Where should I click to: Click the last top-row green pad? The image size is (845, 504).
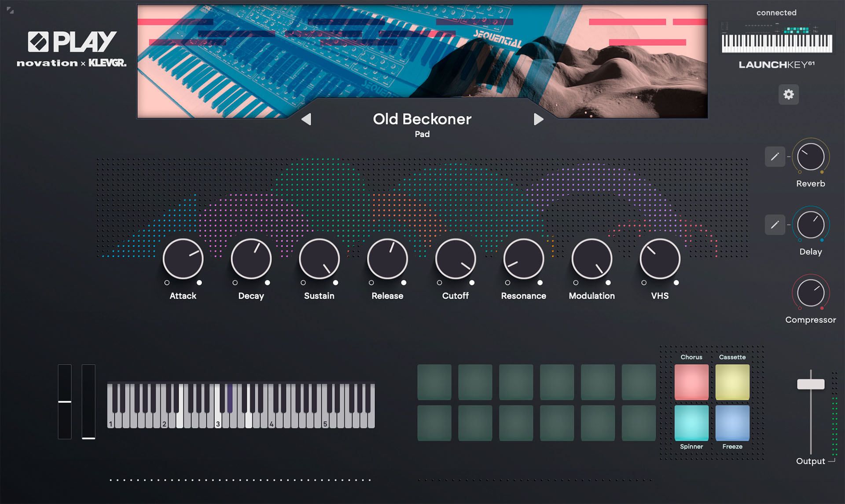tap(639, 382)
